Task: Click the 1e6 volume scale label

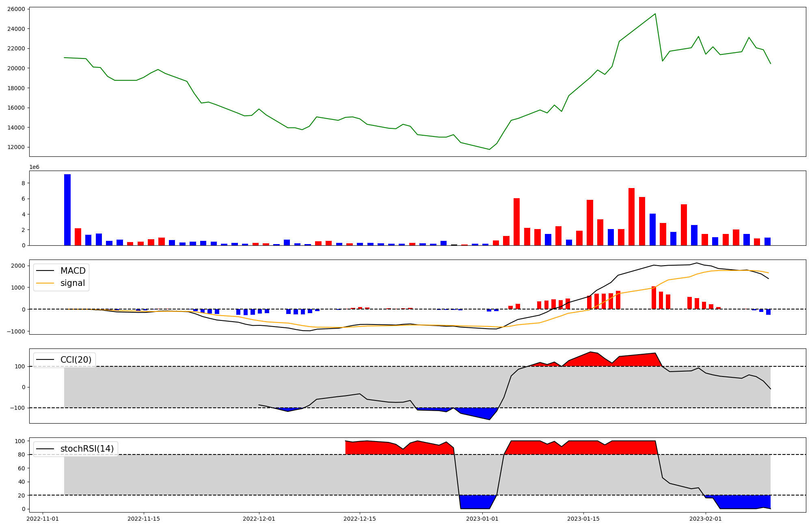Action: (x=35, y=167)
